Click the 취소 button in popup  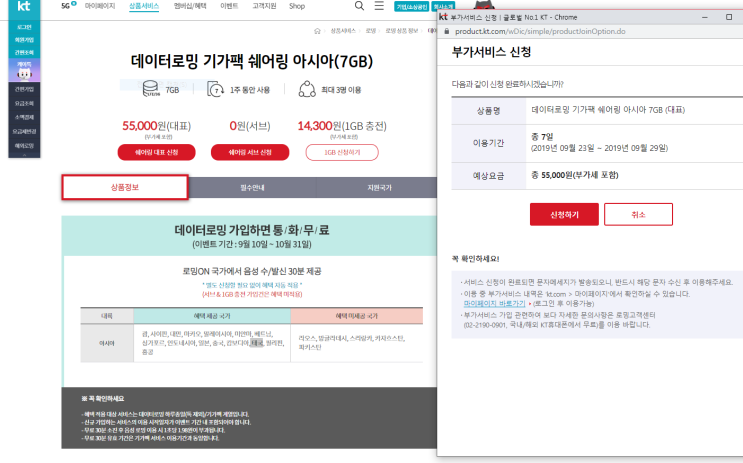[638, 214]
